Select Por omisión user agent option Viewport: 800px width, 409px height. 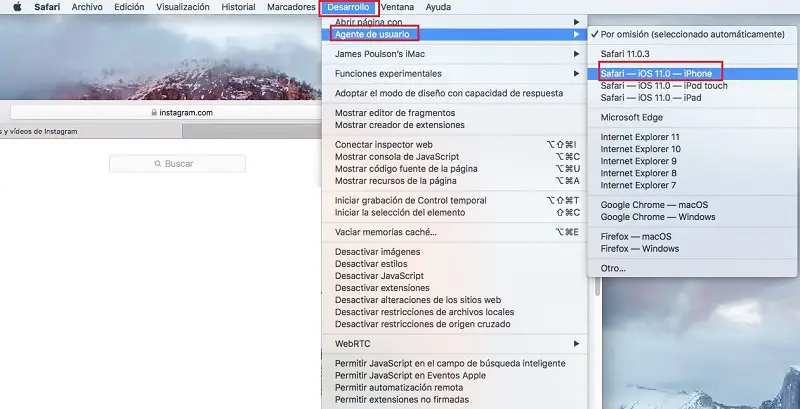pyautogui.click(x=692, y=34)
